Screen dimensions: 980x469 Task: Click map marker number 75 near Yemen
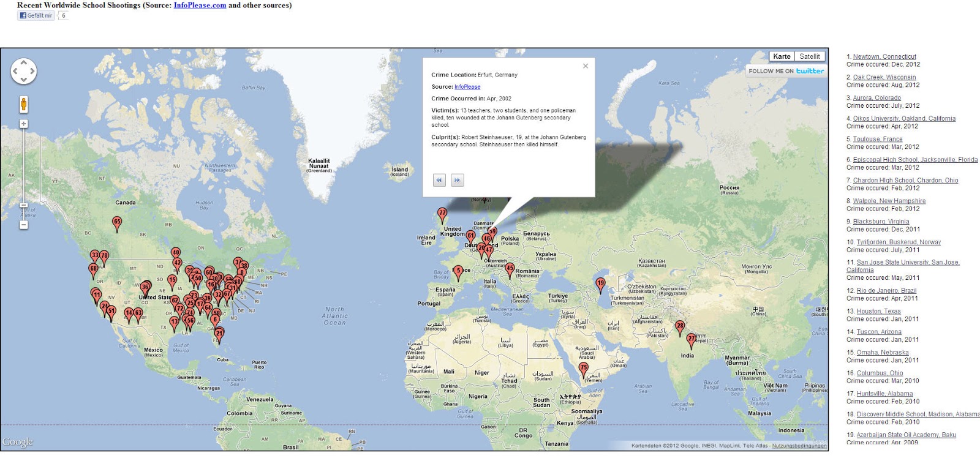click(x=584, y=369)
